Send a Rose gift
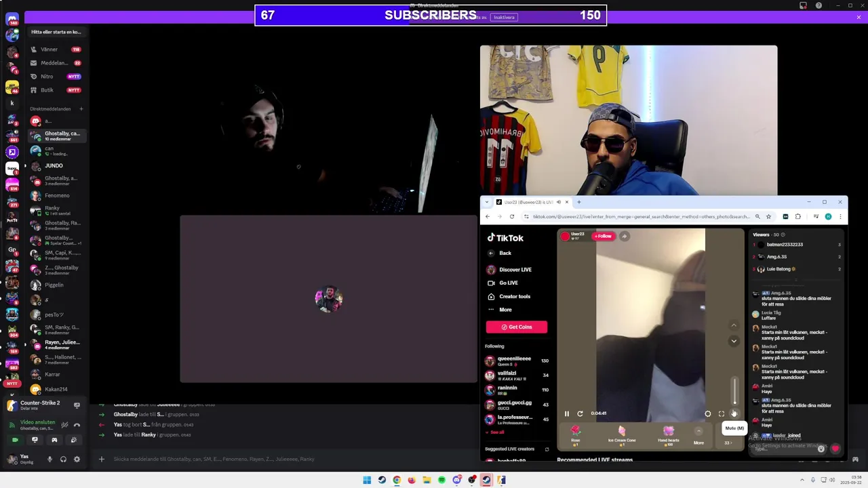This screenshot has width=868, height=488. (x=576, y=434)
